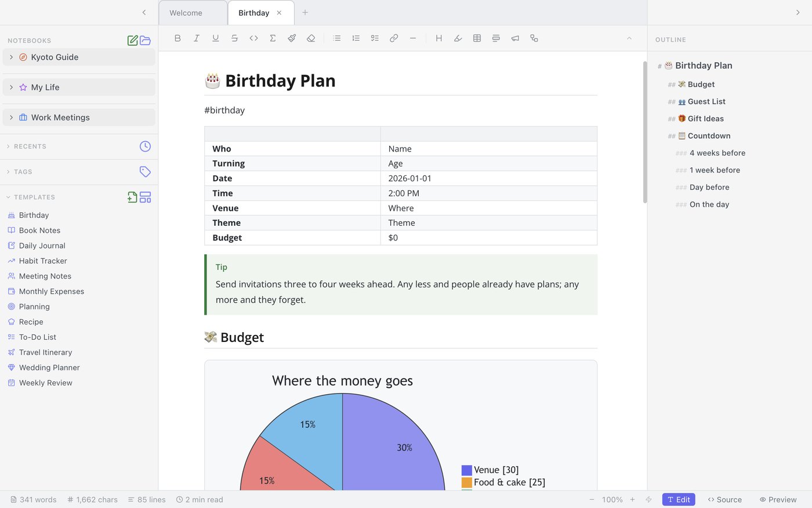
Task: Click the tags label icon
Action: [145, 171]
